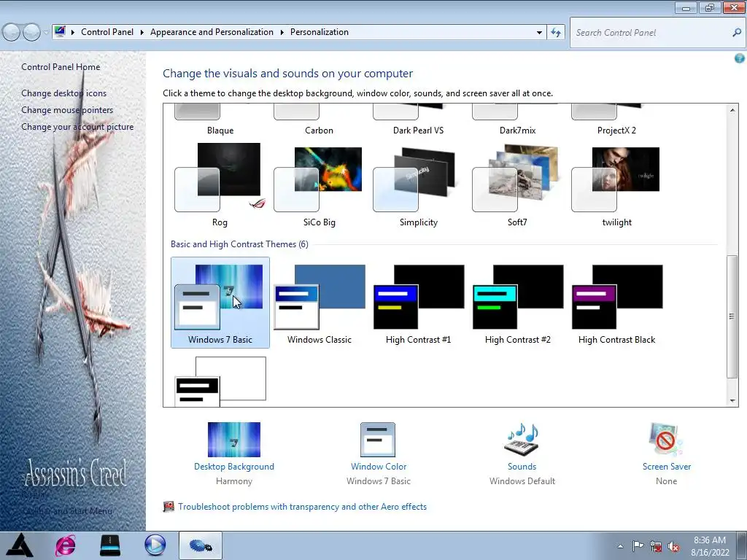The width and height of the screenshot is (747, 560).
Task: Click the theme list scrollbar thumb
Action: (x=732, y=316)
